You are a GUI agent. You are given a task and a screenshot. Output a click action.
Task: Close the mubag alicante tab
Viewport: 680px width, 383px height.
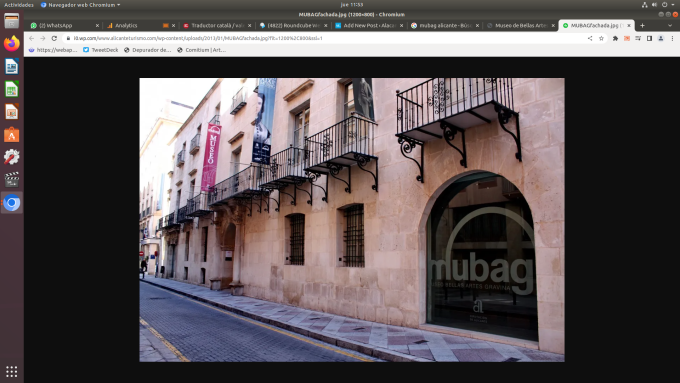click(477, 26)
